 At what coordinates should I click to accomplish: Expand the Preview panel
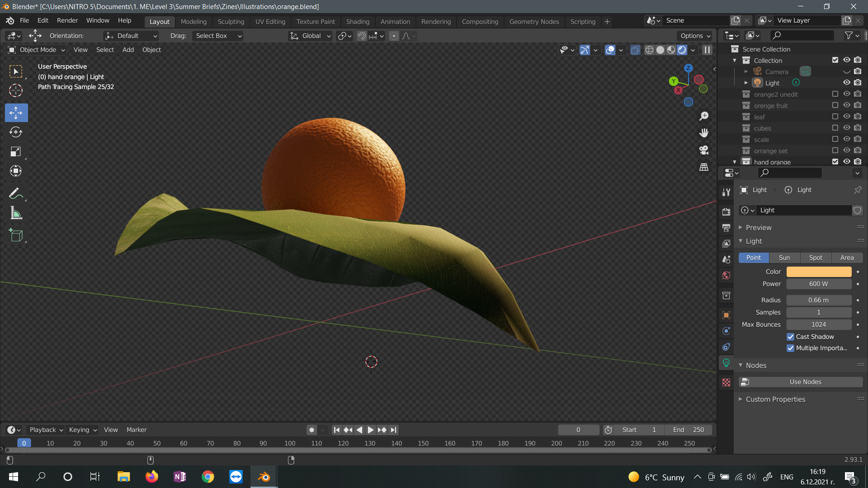[758, 227]
